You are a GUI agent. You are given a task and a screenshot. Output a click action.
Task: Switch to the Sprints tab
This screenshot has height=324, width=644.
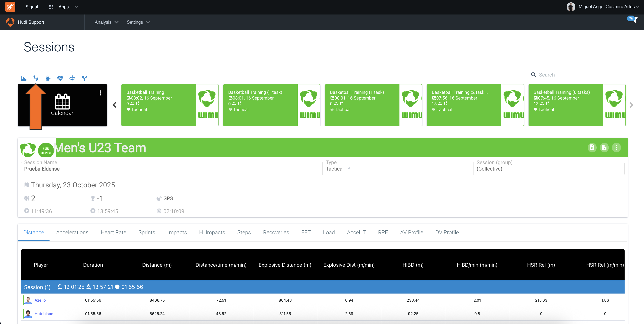point(147,232)
